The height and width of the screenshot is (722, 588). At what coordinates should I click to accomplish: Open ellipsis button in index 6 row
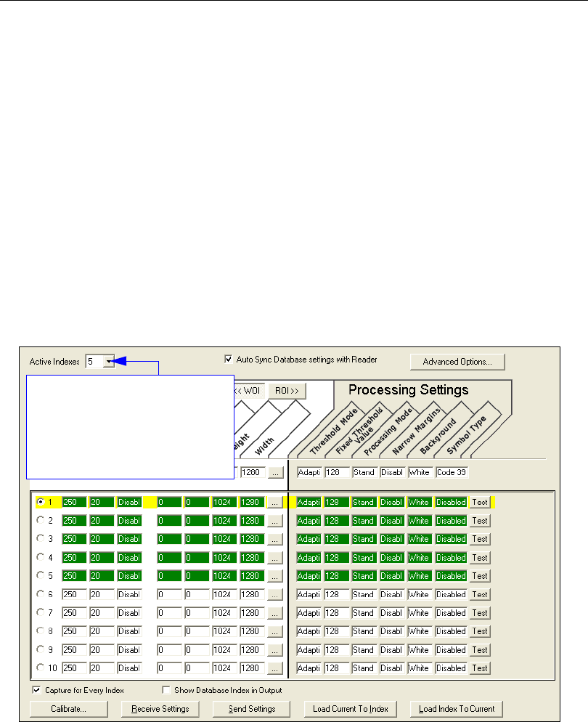[274, 594]
